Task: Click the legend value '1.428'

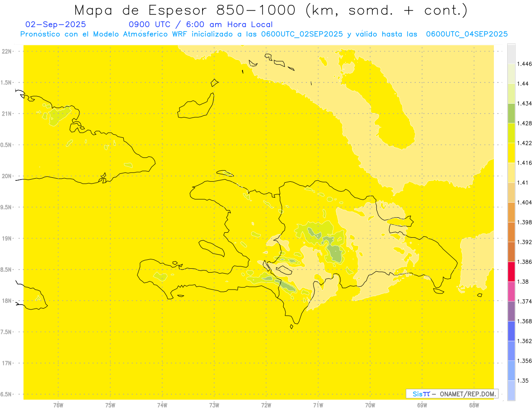Action: tap(524, 123)
